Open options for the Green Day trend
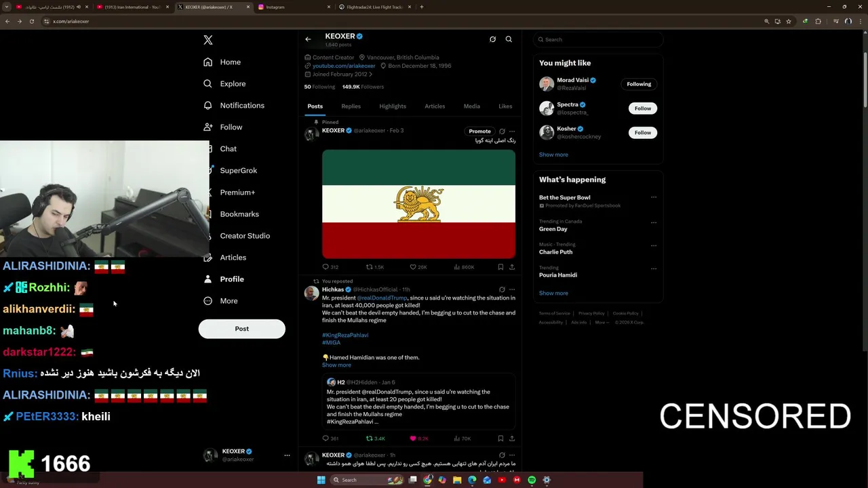 coord(654,222)
